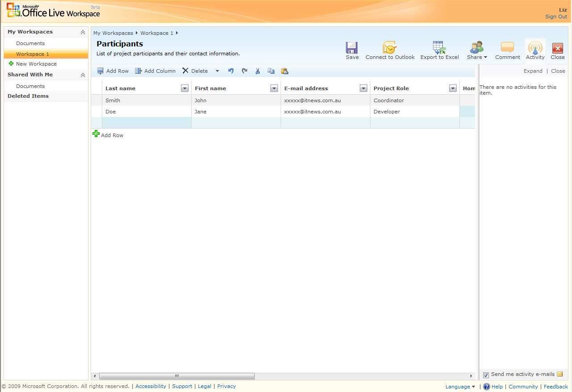Image resolution: width=572 pixels, height=392 pixels.
Task: Click the Cut icon
Action: 258,71
